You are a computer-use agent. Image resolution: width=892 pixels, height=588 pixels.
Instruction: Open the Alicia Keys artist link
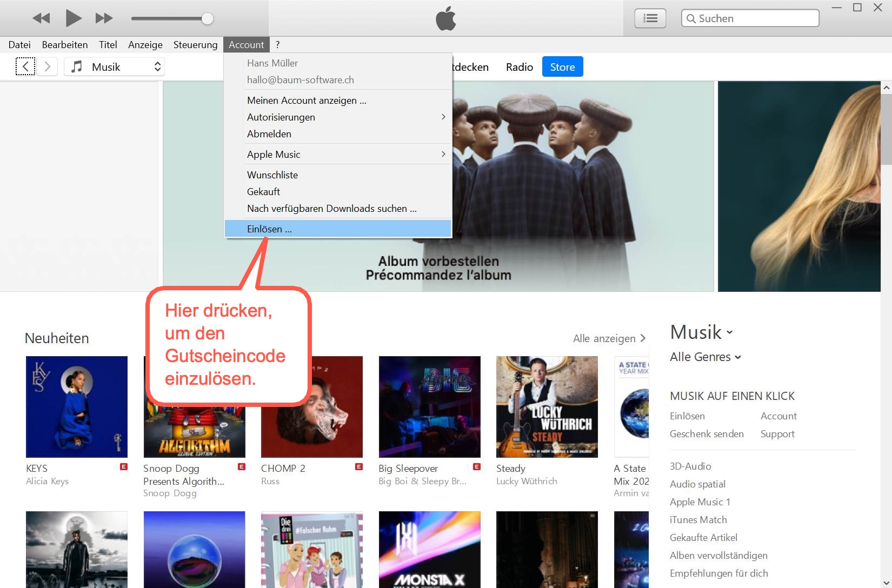click(x=47, y=481)
